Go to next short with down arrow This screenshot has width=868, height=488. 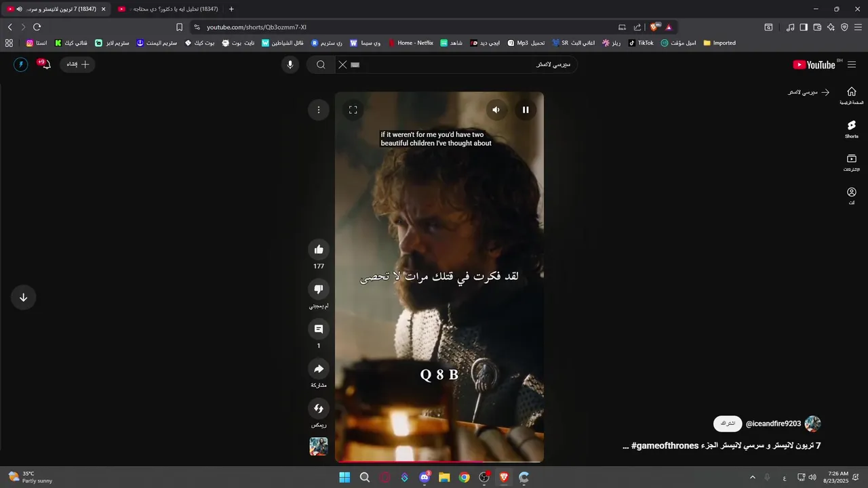[x=23, y=298]
